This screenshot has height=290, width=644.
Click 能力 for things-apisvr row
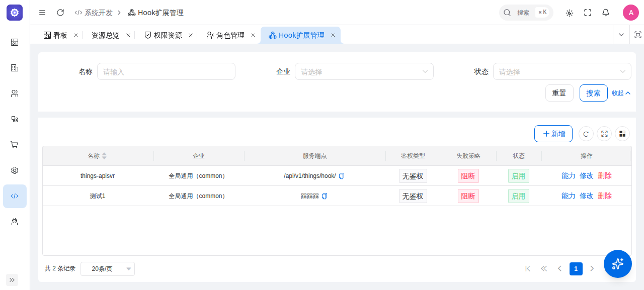click(x=569, y=176)
